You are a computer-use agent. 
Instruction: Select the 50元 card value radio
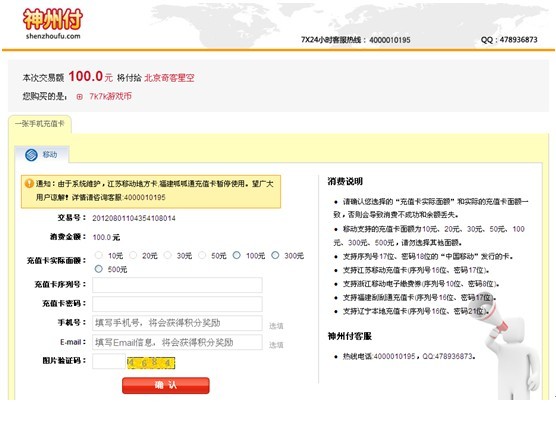[x=202, y=255]
